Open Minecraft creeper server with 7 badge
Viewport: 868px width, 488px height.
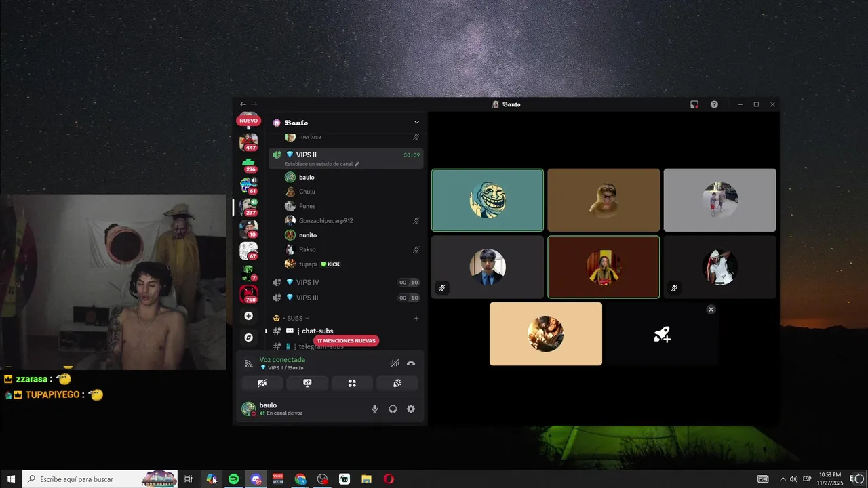[x=248, y=272]
